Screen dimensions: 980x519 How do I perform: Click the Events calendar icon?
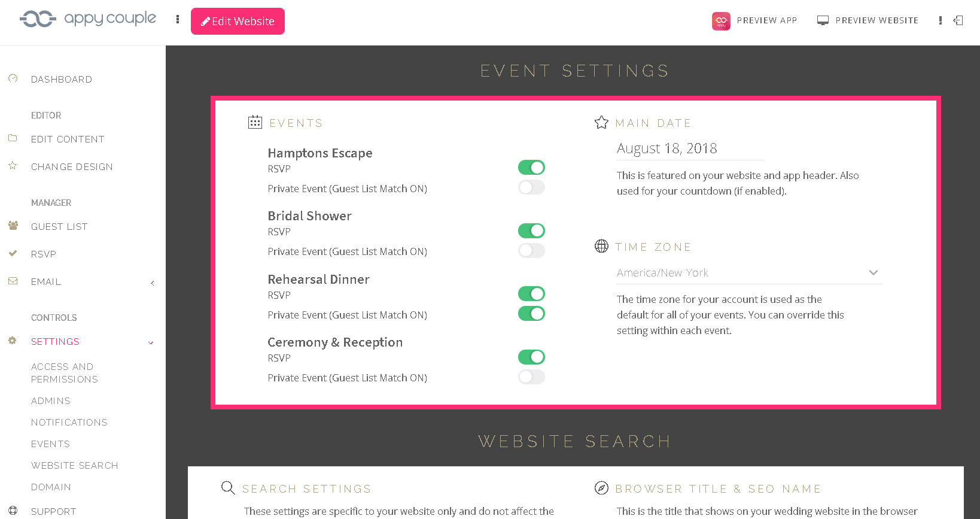(x=255, y=123)
